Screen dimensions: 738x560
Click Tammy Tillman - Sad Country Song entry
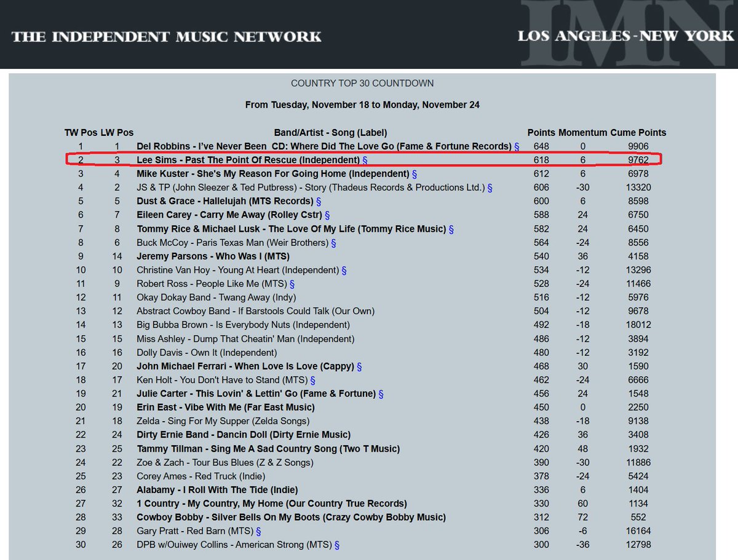[268, 449]
